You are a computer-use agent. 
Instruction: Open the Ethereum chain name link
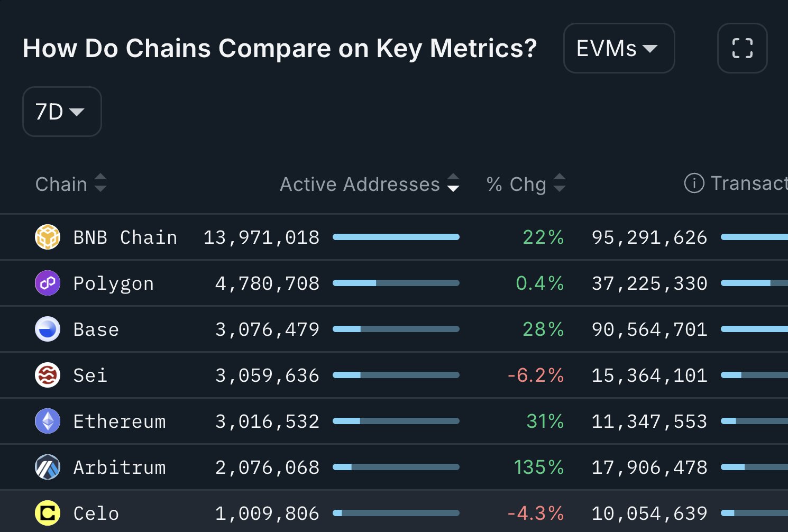click(120, 421)
